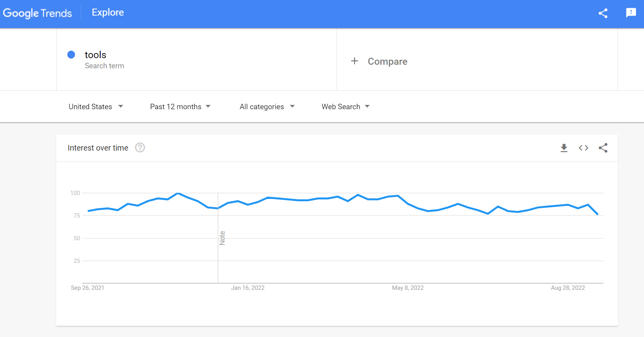
Task: Open the help icon next to Interest over time
Action: pos(140,147)
